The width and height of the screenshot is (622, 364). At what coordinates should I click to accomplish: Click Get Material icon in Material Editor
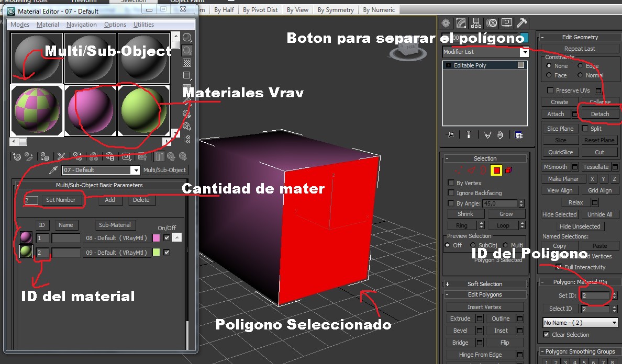click(x=17, y=156)
